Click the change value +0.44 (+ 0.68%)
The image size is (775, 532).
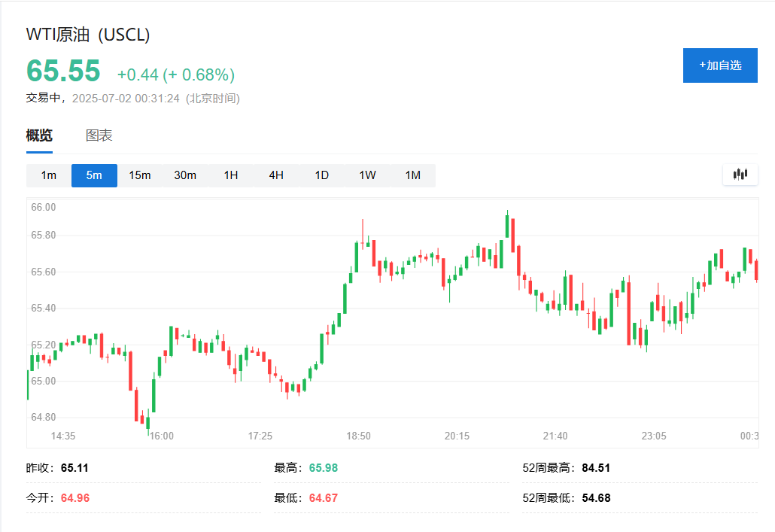pos(176,74)
